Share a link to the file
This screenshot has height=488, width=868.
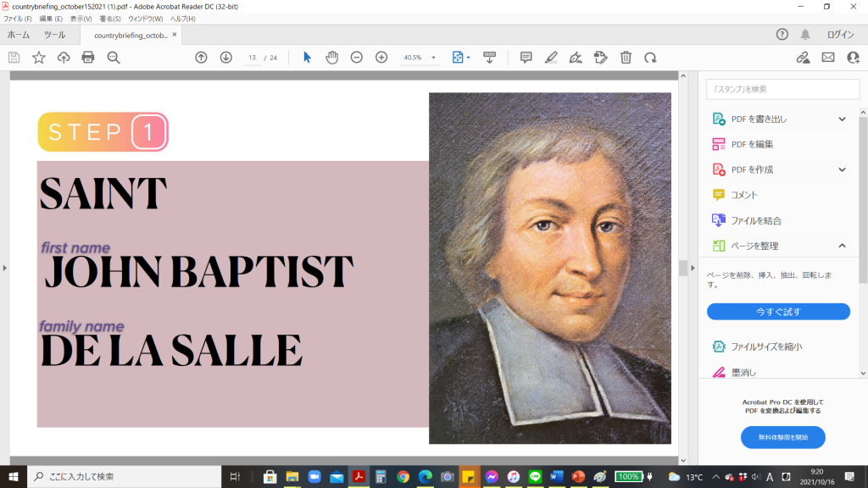(804, 58)
